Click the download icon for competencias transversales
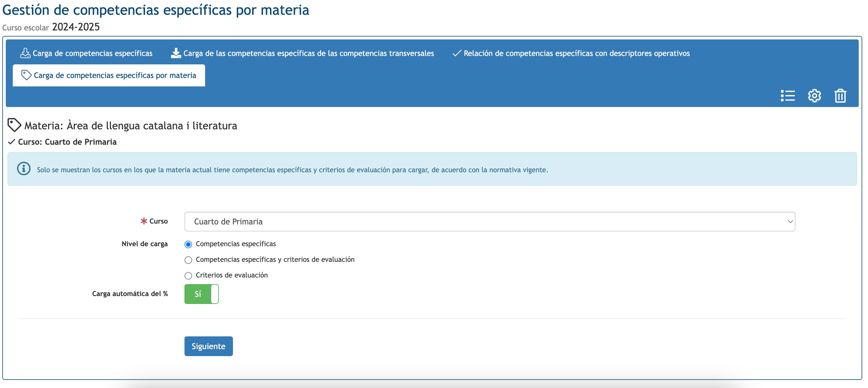The height and width of the screenshot is (388, 868). click(x=176, y=53)
